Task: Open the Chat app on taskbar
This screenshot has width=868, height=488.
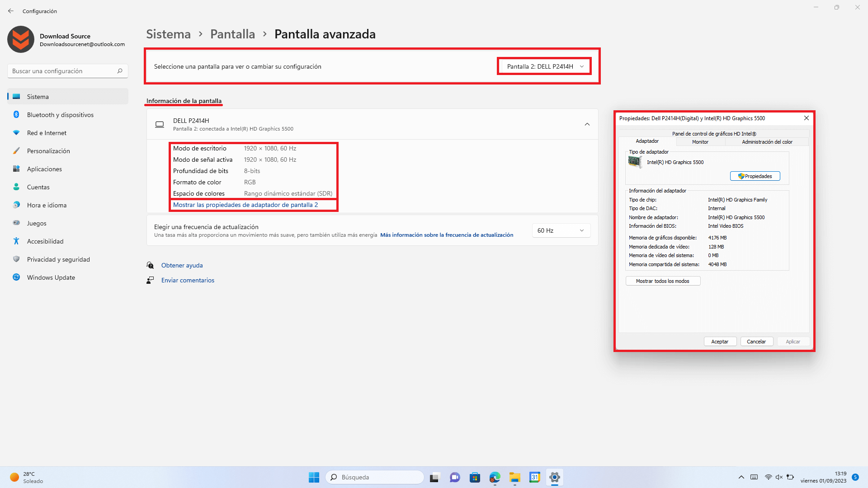Action: coord(455,477)
